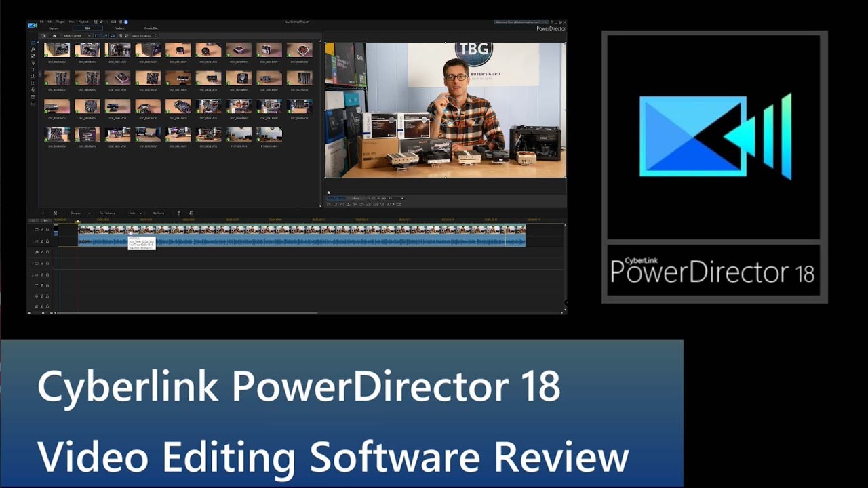The image size is (868, 488).
Task: Click the settings gear icon in menu bar
Action: pyautogui.click(x=121, y=22)
